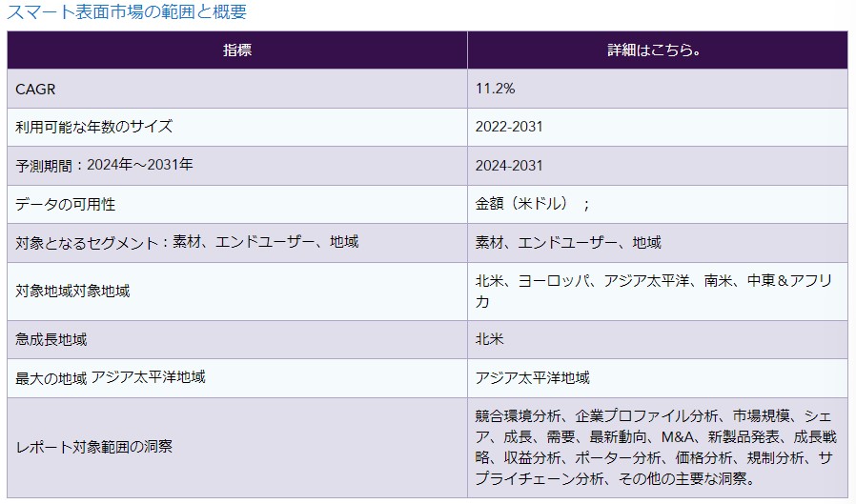The height and width of the screenshot is (504, 856).
Task: Click the 競合環境分析 insights description cell
Action: [655, 447]
